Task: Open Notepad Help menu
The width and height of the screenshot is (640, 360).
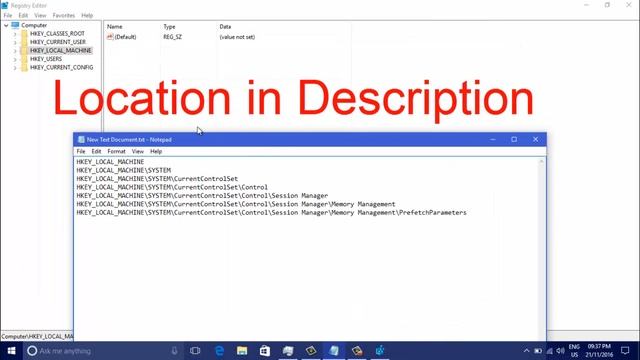Action: (x=156, y=151)
